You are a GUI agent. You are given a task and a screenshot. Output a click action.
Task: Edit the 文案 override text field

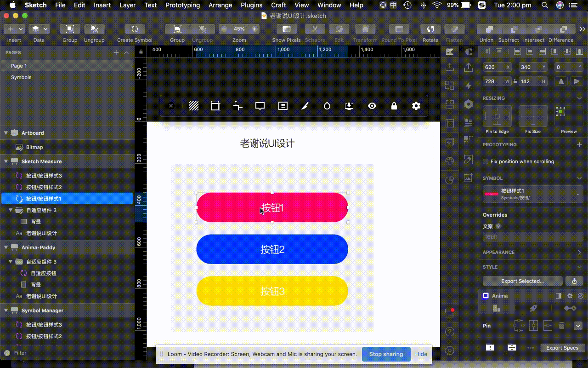533,237
